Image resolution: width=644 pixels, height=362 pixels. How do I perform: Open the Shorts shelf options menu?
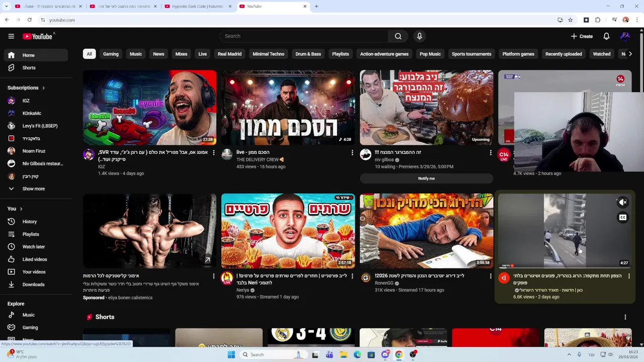point(625,317)
